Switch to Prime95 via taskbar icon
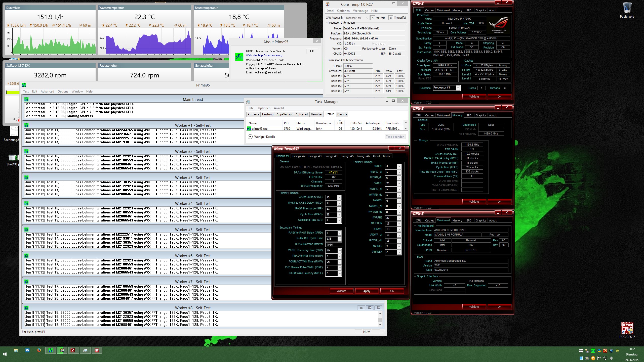Screen dimensions: 644x362 pyautogui.click(x=51, y=350)
